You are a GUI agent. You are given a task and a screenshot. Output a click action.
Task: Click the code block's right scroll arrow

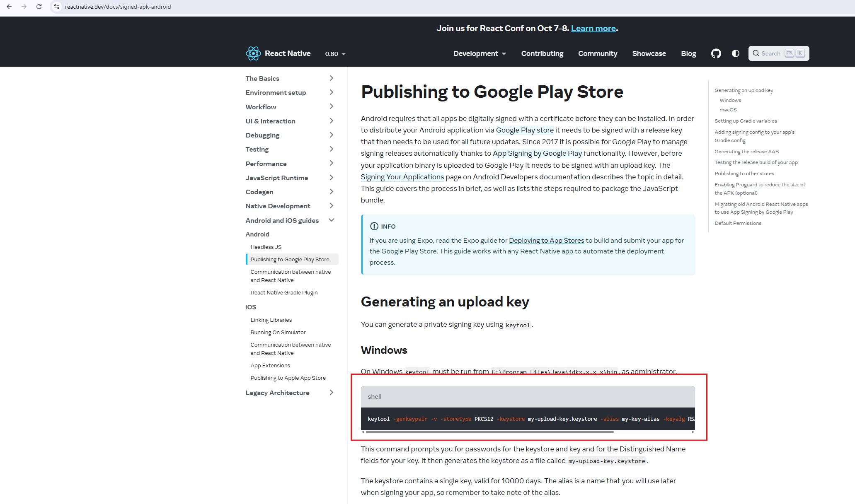pyautogui.click(x=692, y=432)
